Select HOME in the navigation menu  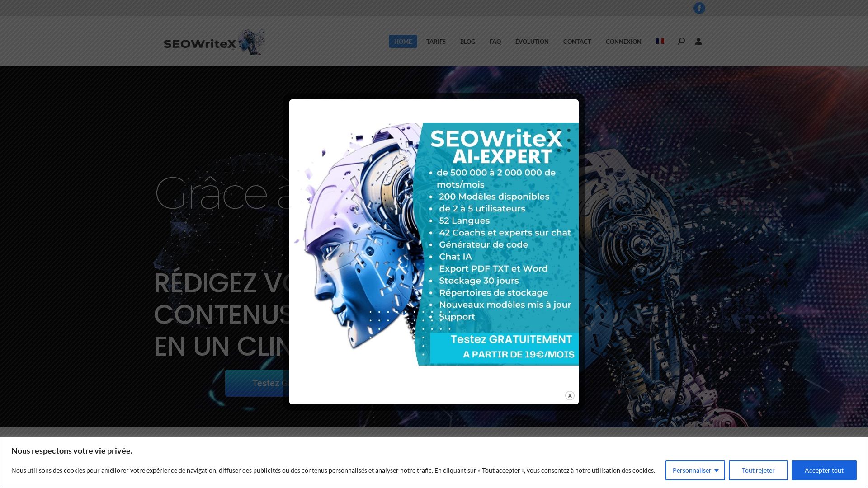pyautogui.click(x=402, y=41)
